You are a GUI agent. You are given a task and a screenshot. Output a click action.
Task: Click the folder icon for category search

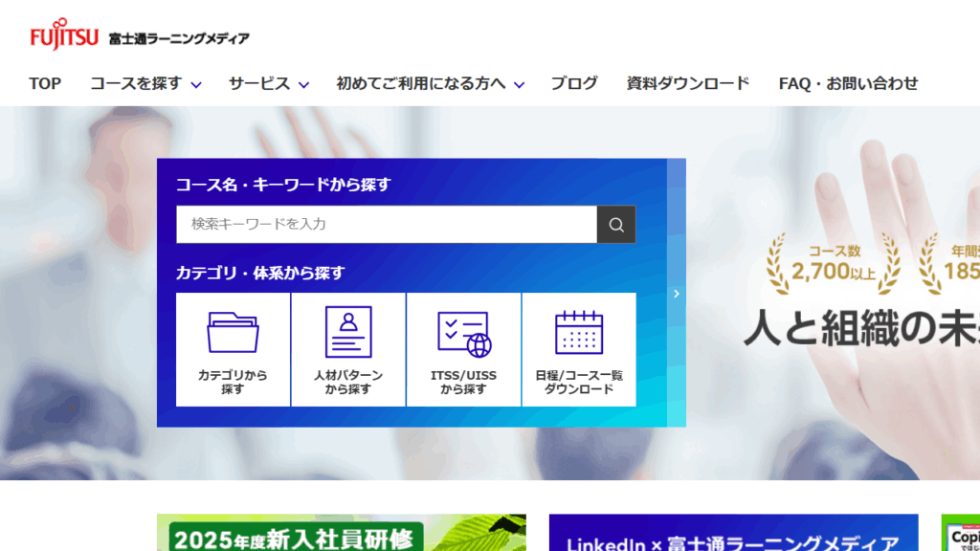coord(233,333)
